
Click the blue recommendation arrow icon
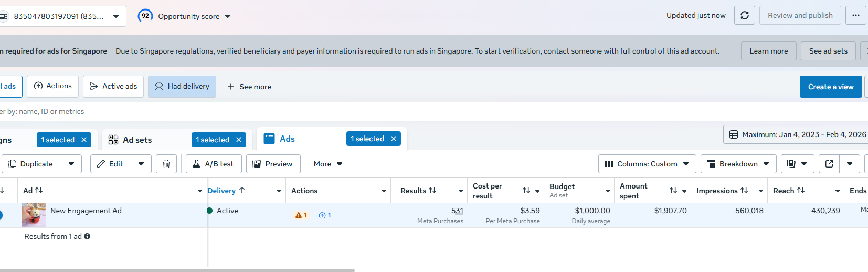[x=322, y=215]
